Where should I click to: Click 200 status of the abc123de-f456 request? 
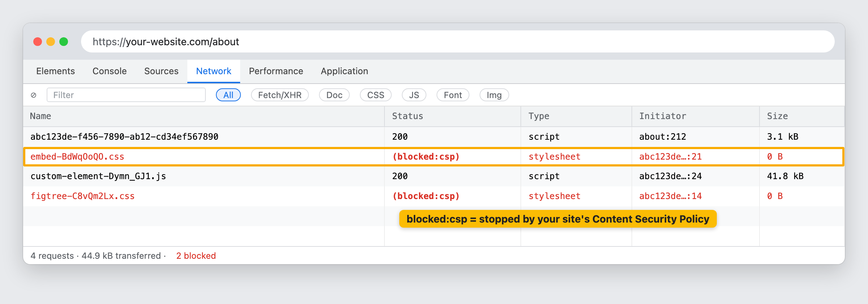[x=400, y=137]
